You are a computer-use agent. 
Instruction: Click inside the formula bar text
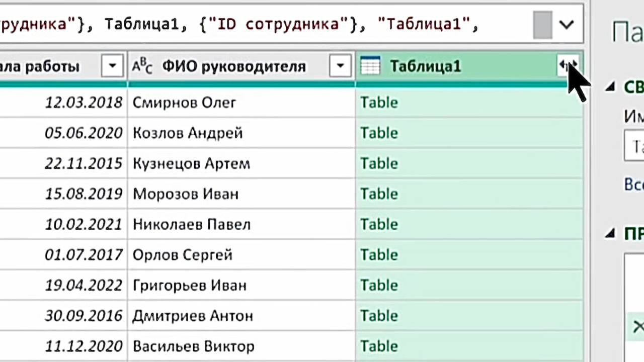pos(252,24)
